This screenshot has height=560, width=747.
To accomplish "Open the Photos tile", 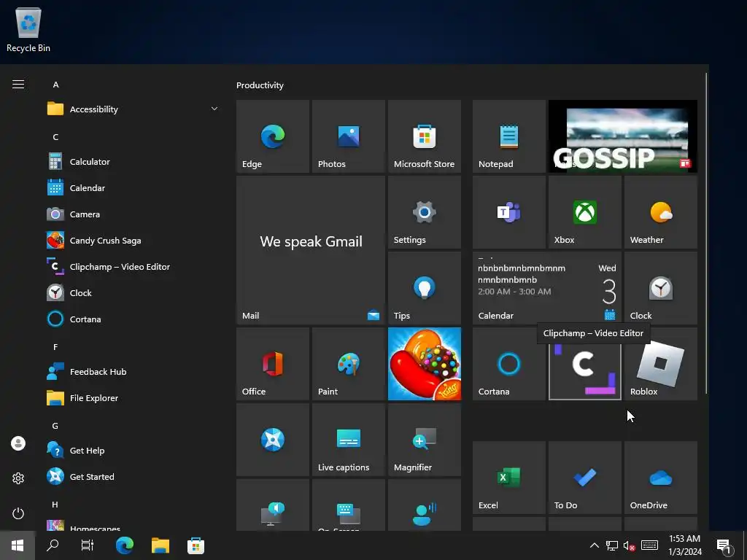I will [x=348, y=136].
